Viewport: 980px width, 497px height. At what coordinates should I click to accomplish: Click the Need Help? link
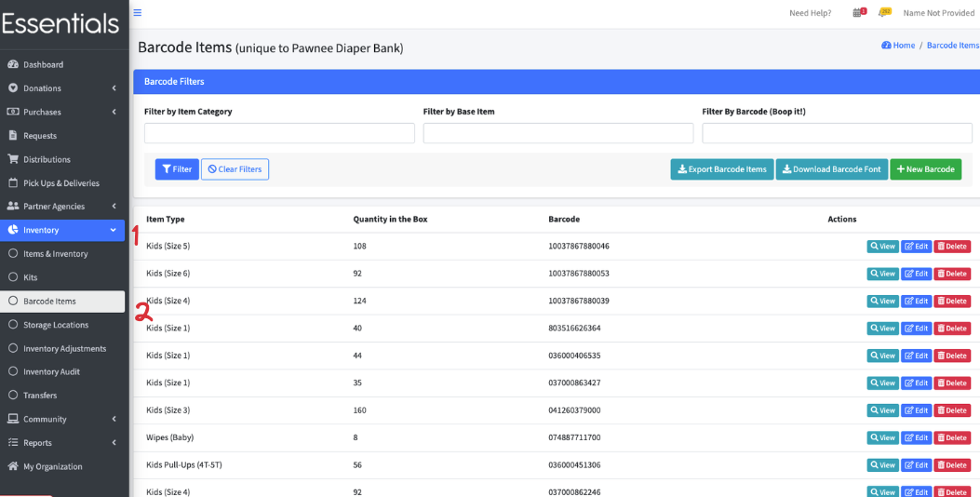[810, 12]
